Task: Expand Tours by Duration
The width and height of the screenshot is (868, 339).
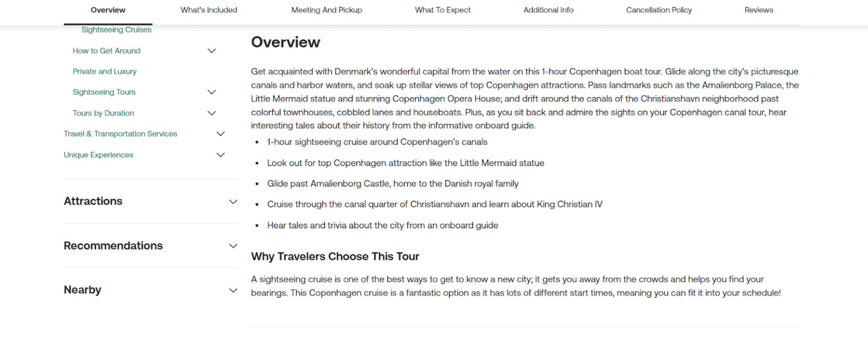Action: pos(212,112)
